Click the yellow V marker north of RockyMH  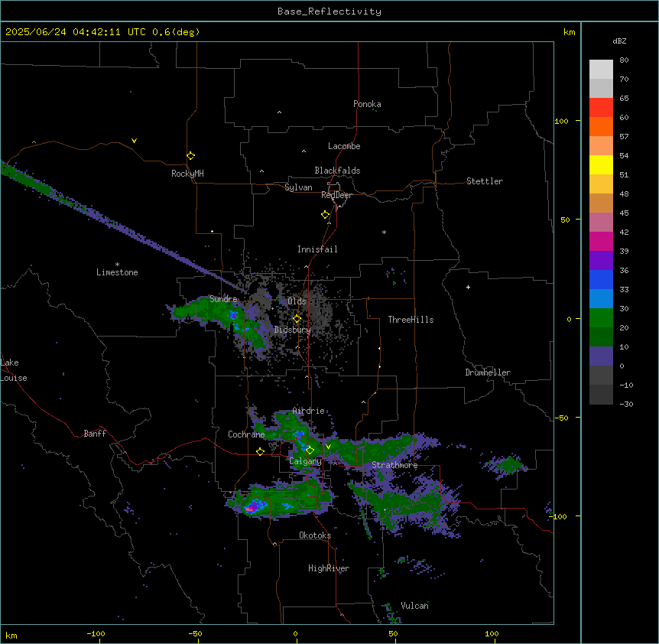coord(134,141)
